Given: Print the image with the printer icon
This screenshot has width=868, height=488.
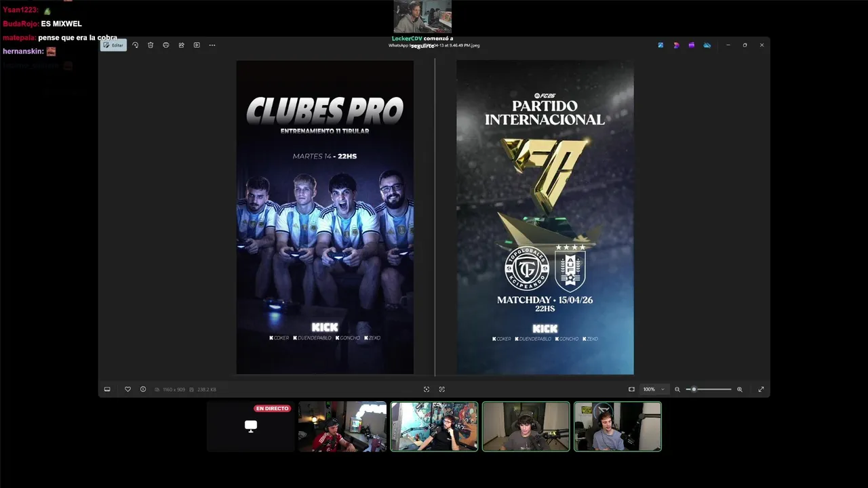Looking at the screenshot, I should pos(166,45).
